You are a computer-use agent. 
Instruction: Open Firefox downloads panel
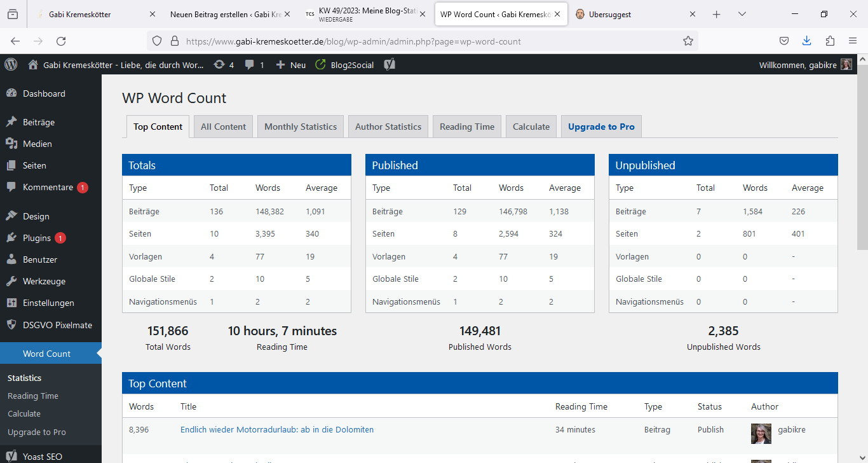[806, 41]
